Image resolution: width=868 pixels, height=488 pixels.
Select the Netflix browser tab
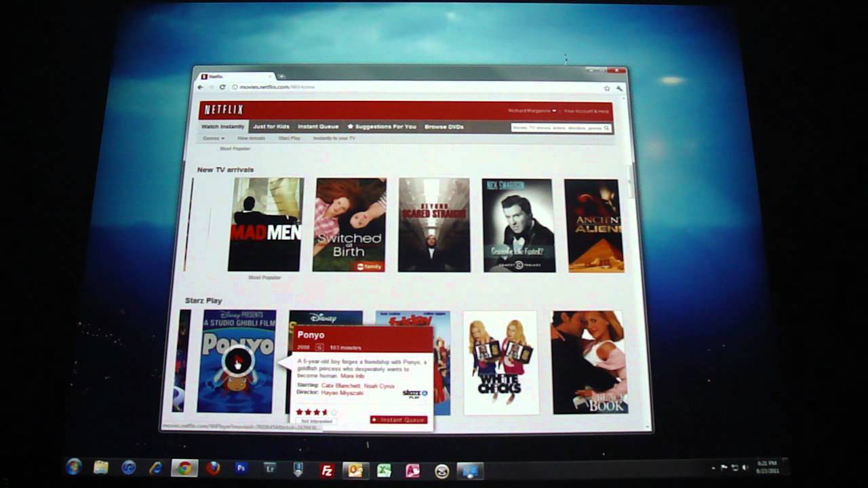(237, 77)
